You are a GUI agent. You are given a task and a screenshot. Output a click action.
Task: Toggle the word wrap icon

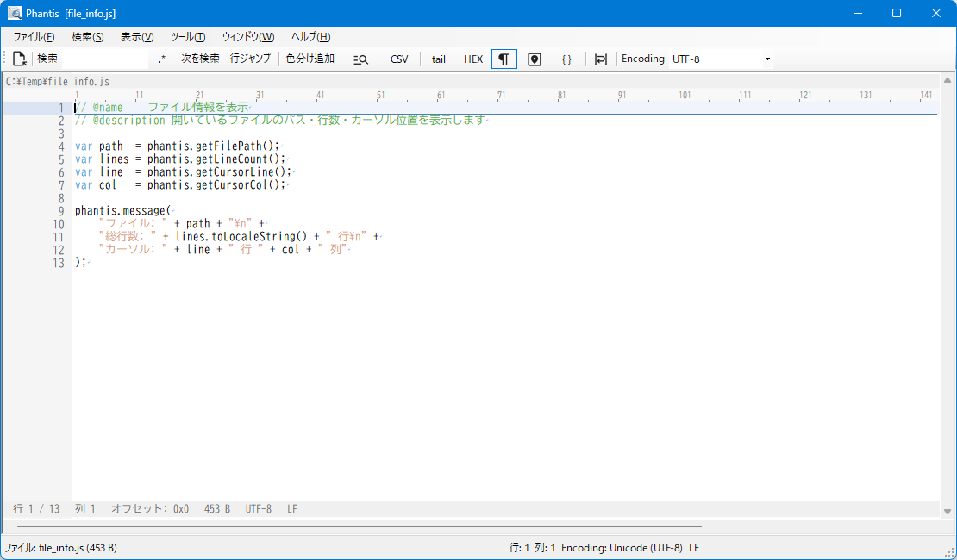pyautogui.click(x=601, y=59)
